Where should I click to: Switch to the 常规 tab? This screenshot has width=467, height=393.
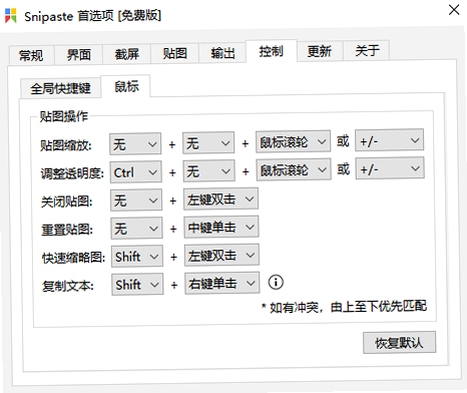(x=31, y=55)
